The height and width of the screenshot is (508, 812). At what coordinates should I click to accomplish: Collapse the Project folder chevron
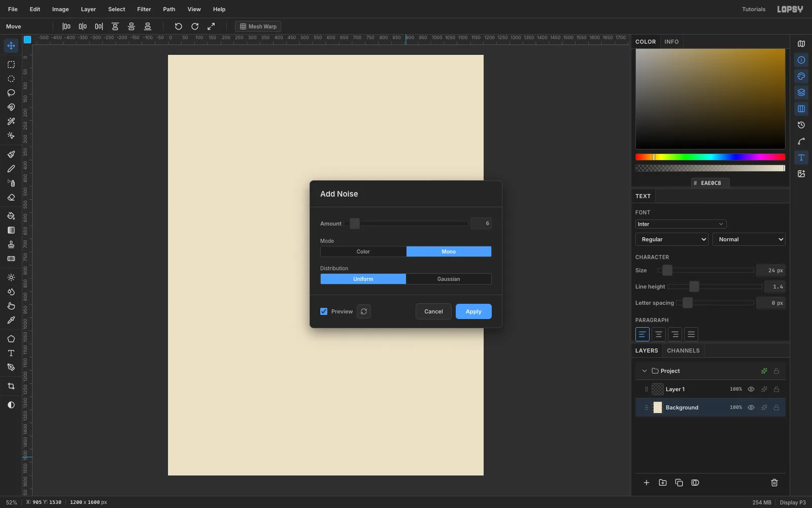click(x=645, y=371)
